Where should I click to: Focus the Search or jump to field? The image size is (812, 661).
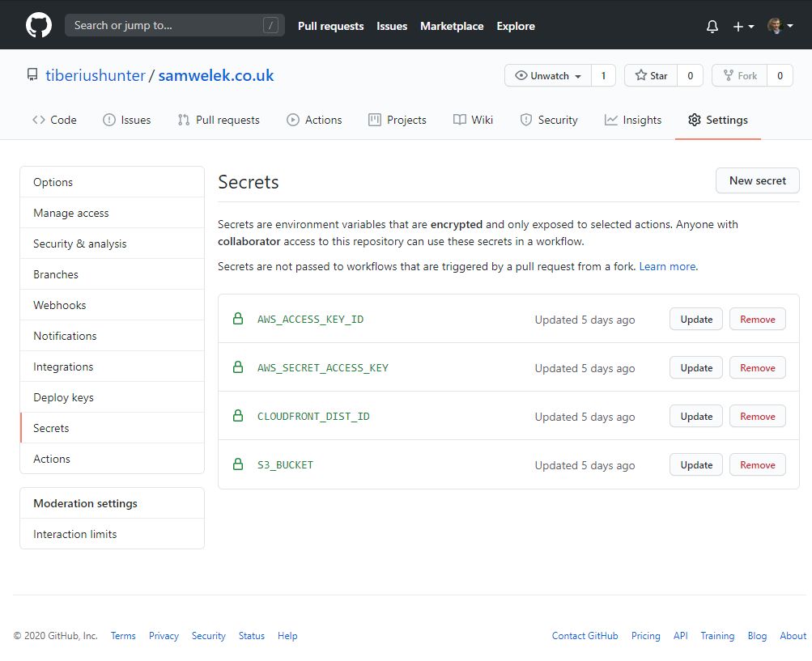click(x=175, y=25)
